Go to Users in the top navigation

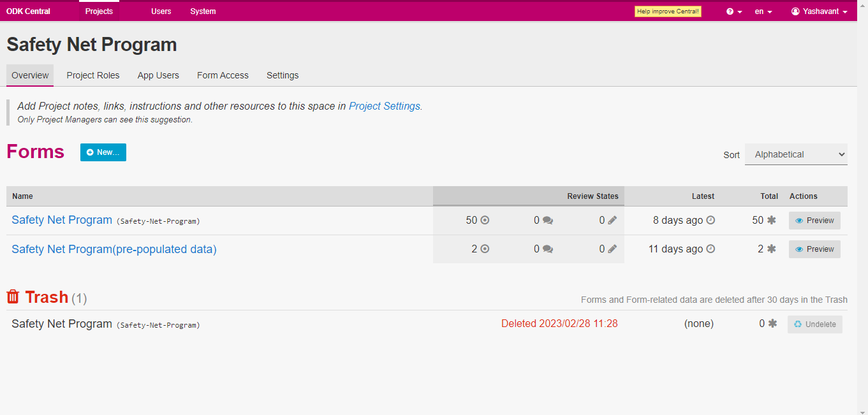161,11
